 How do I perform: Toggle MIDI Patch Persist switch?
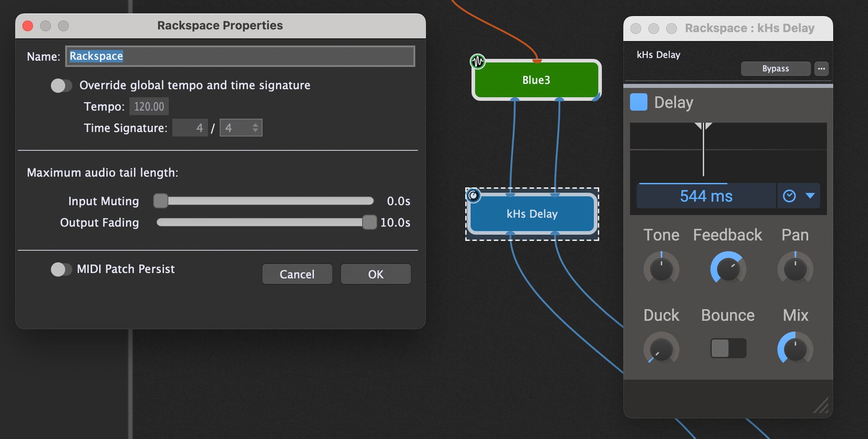61,269
